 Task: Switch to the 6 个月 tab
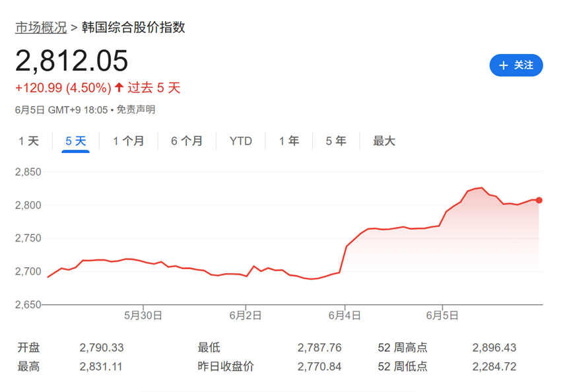tap(187, 141)
